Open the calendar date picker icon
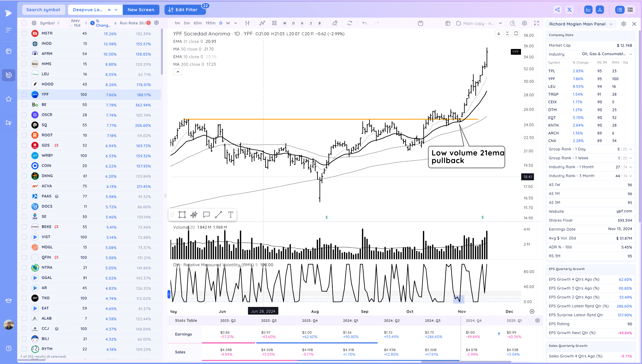Image resolution: width=642 pixels, height=364 pixels. click(x=420, y=23)
